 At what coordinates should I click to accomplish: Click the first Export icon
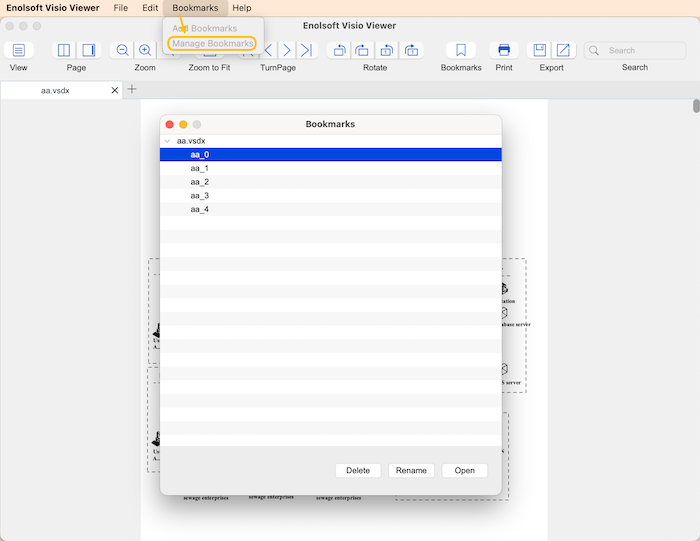click(540, 50)
